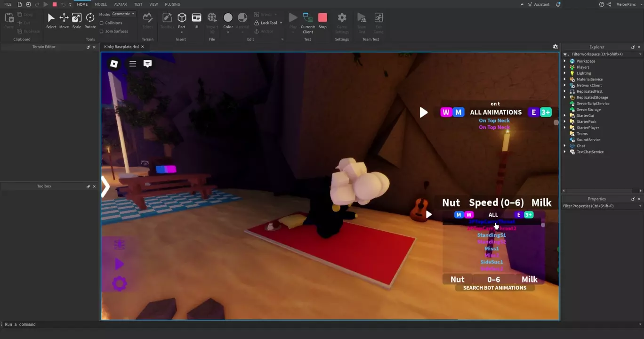The image size is (644, 339).
Task: Choose the Select tool in the ribbon
Action: 51,21
